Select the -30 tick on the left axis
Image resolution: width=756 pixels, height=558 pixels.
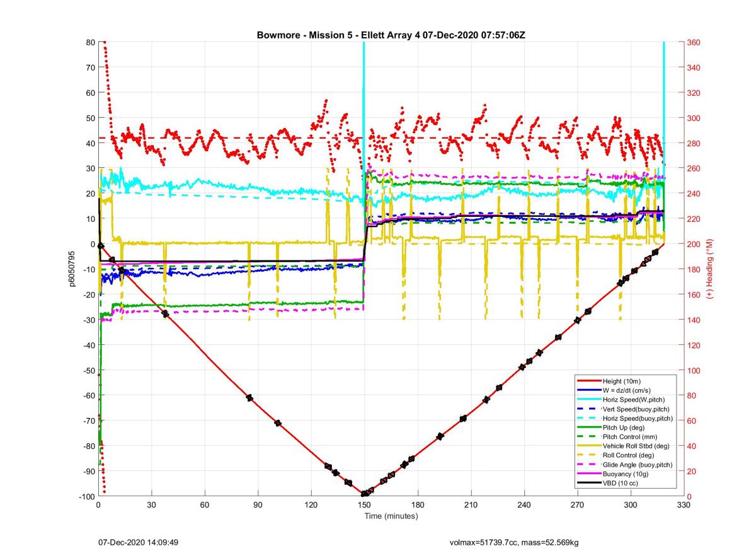point(88,320)
